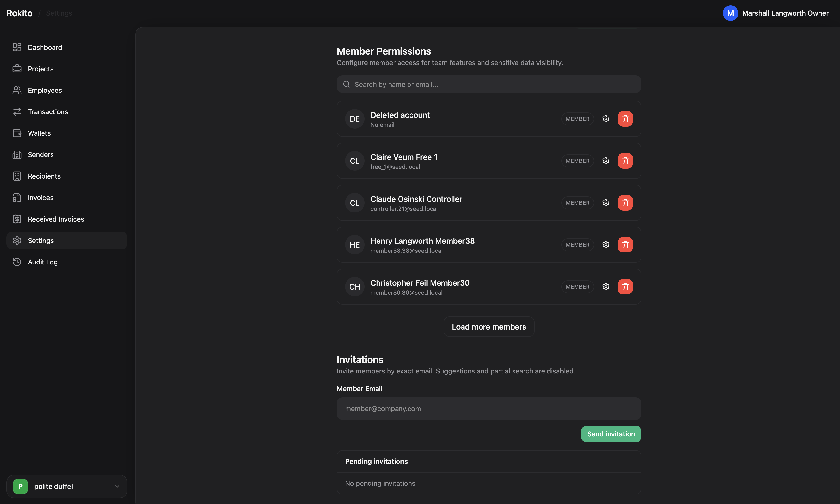Open permissions gear for Claude Osinski Controller
Screen dimensions: 840x504
606,202
